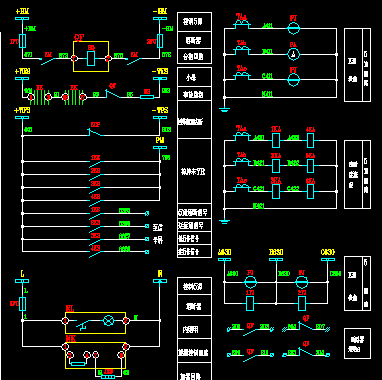Pick the coil rectangle below the A630-B630 meter

point(250,304)
